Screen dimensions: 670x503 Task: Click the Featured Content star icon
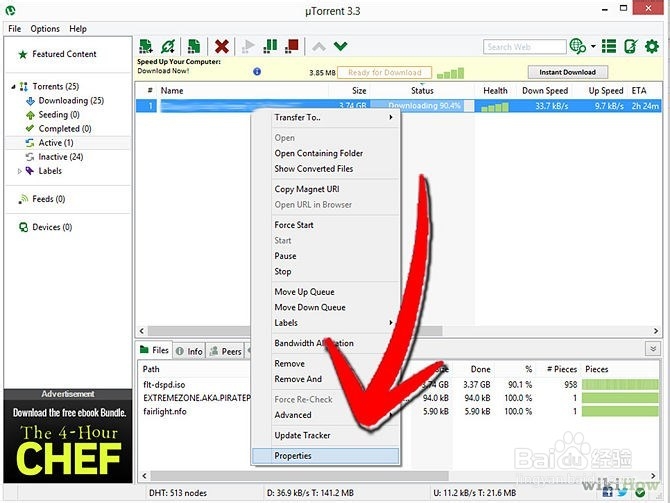pyautogui.click(x=23, y=54)
